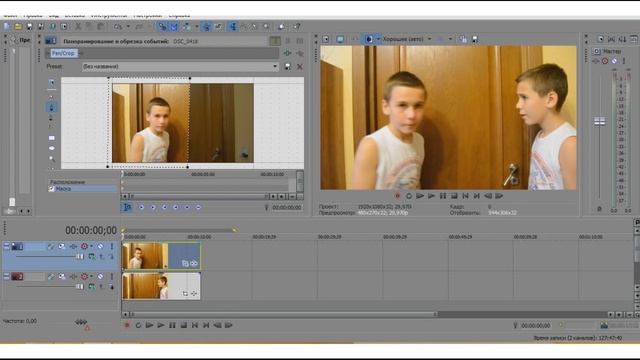Click Go to End in the timeline transport bar
640x360 pixels.
tap(206, 325)
